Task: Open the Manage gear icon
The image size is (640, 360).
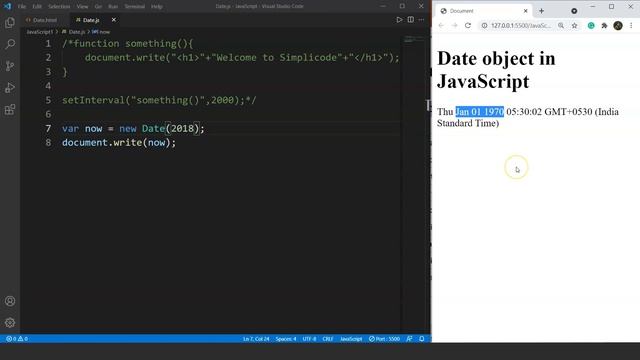Action: point(10,323)
